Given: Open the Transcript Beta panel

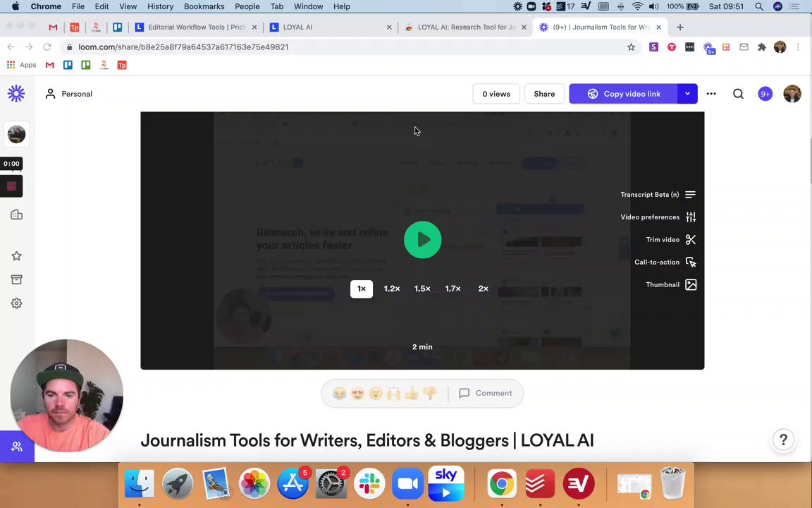Looking at the screenshot, I should (x=658, y=195).
